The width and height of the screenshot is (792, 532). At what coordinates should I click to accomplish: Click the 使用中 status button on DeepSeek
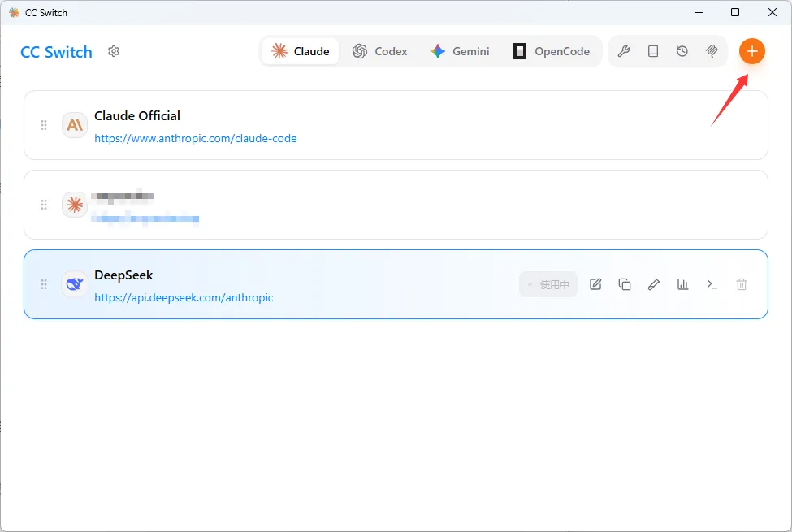point(548,284)
